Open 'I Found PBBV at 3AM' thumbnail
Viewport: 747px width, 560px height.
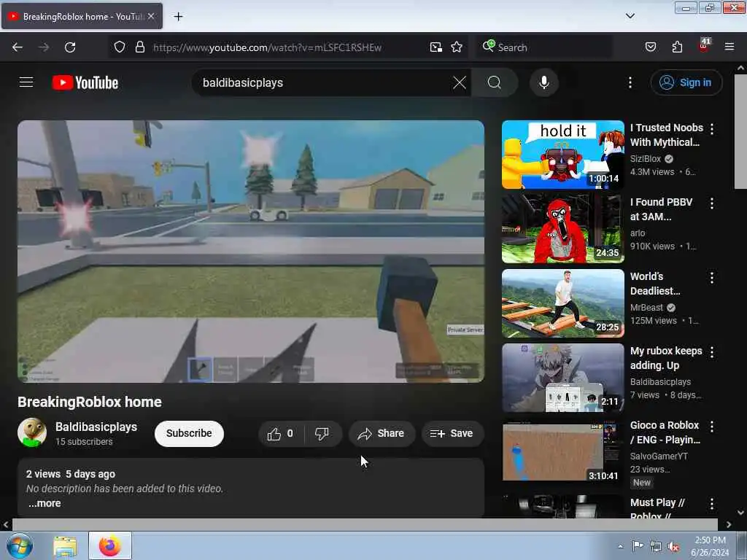pos(562,228)
